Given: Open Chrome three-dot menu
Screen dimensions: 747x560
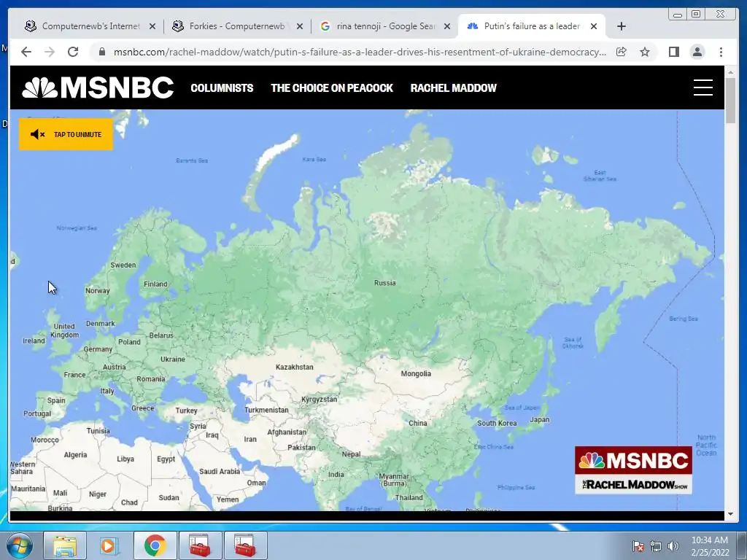Looking at the screenshot, I should tap(721, 52).
